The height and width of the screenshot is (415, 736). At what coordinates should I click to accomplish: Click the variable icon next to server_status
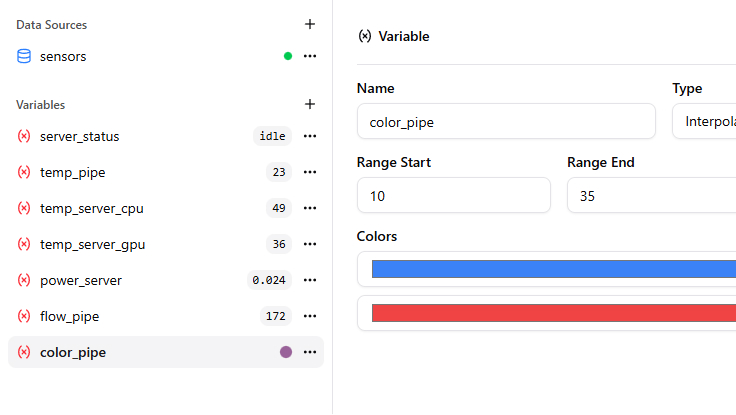pos(24,136)
